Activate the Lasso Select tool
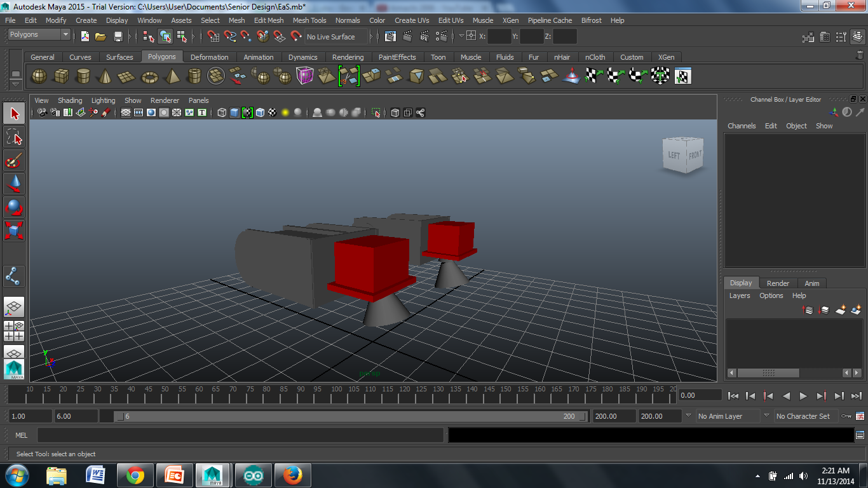 (14, 137)
